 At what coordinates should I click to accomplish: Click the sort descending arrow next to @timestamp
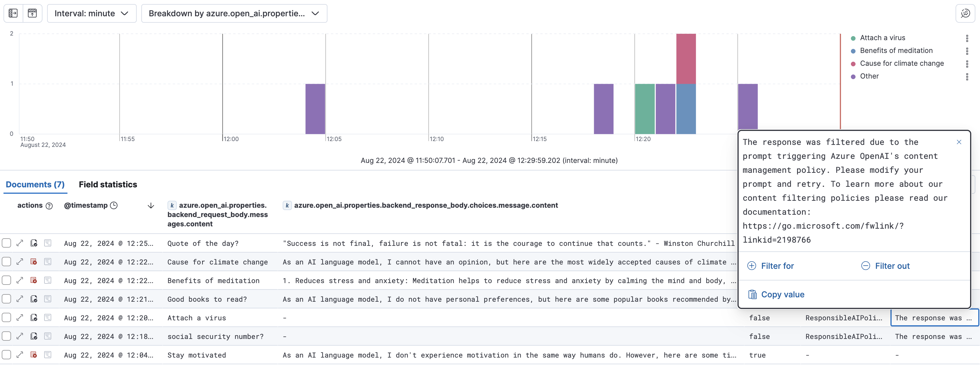tap(151, 206)
